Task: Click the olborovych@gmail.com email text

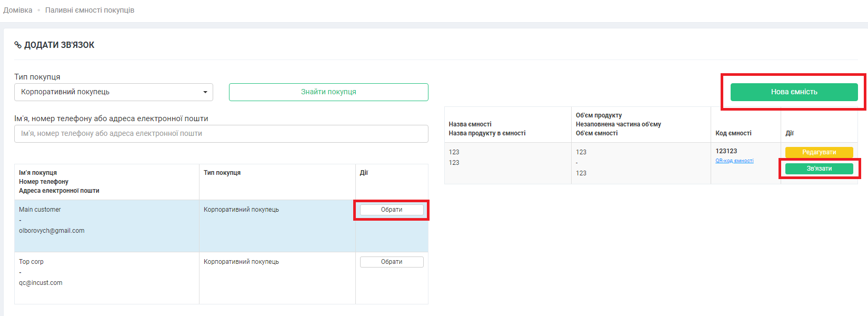Action: pyautogui.click(x=52, y=231)
